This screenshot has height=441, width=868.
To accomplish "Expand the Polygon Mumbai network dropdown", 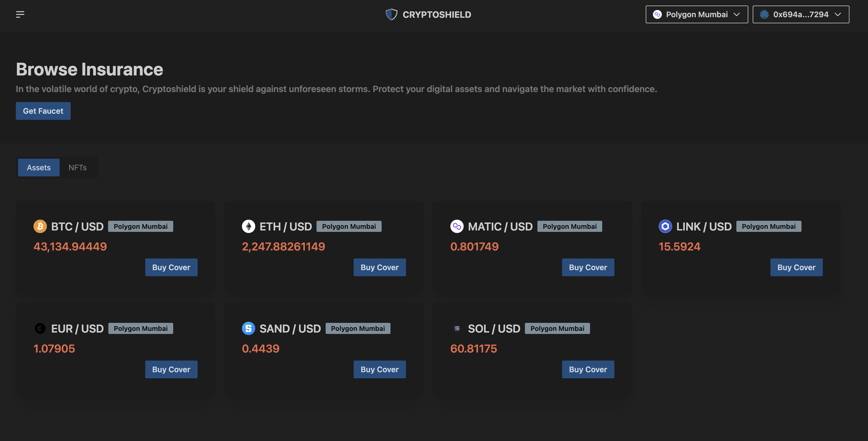I will [x=696, y=14].
